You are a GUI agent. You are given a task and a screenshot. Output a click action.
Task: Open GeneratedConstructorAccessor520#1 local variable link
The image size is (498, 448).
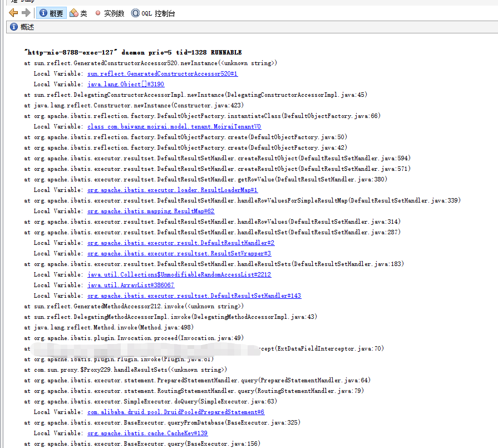tap(162, 73)
